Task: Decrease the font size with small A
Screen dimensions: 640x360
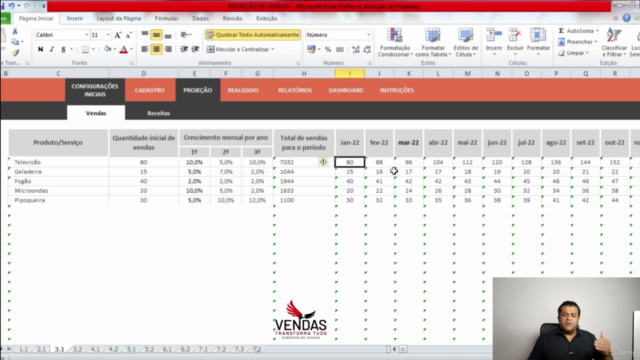Action: tap(128, 35)
